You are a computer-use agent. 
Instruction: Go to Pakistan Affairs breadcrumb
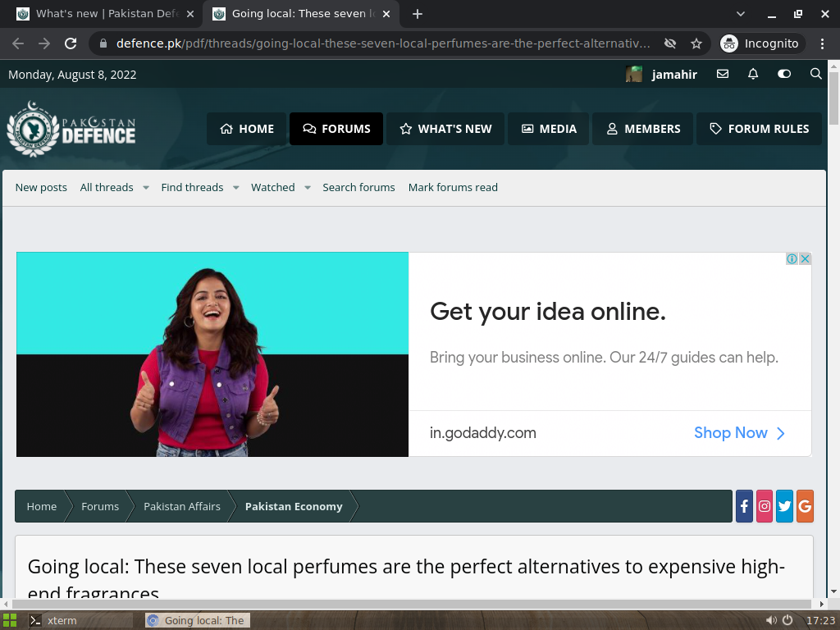pyautogui.click(x=182, y=506)
